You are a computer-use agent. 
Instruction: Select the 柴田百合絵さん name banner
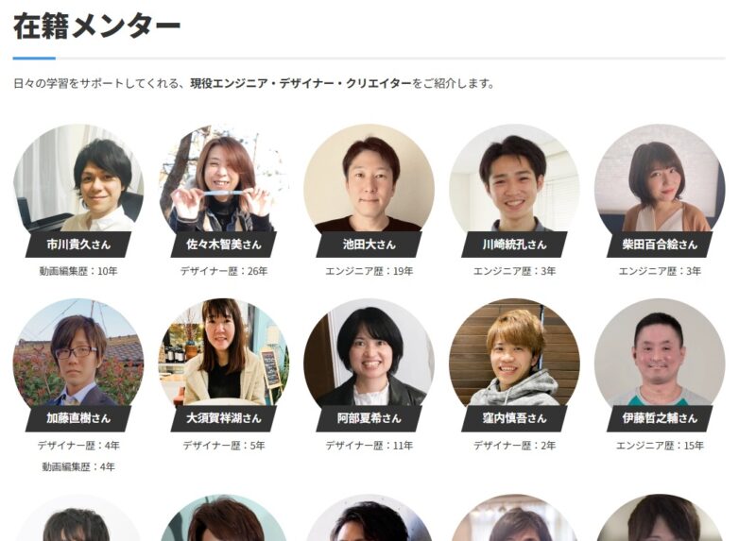[660, 245]
